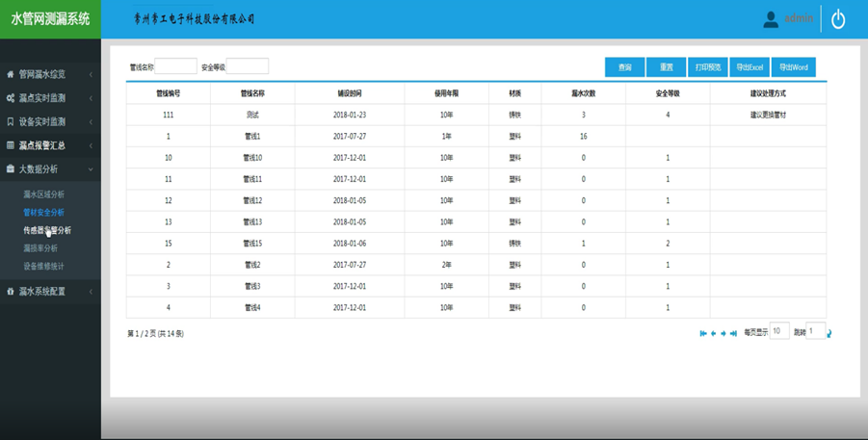Image resolution: width=868 pixels, height=440 pixels.
Task: Expand 漏点实时监测 menu chevron
Action: coord(91,98)
